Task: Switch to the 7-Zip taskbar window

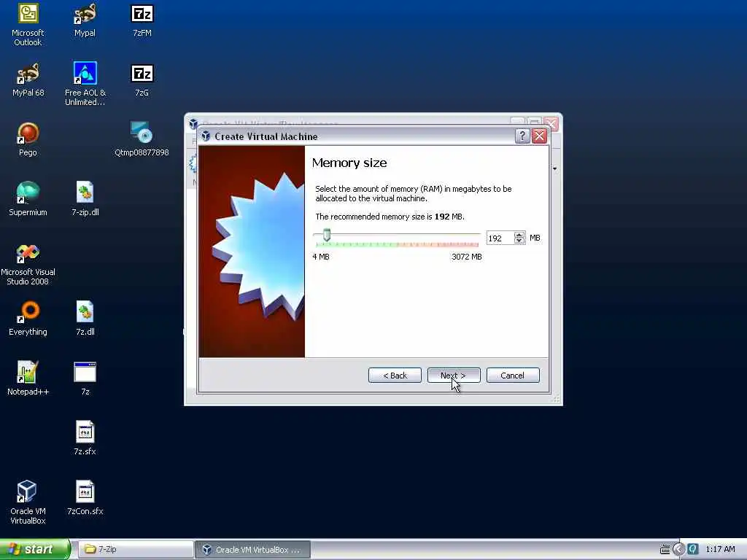Action: tap(134, 550)
